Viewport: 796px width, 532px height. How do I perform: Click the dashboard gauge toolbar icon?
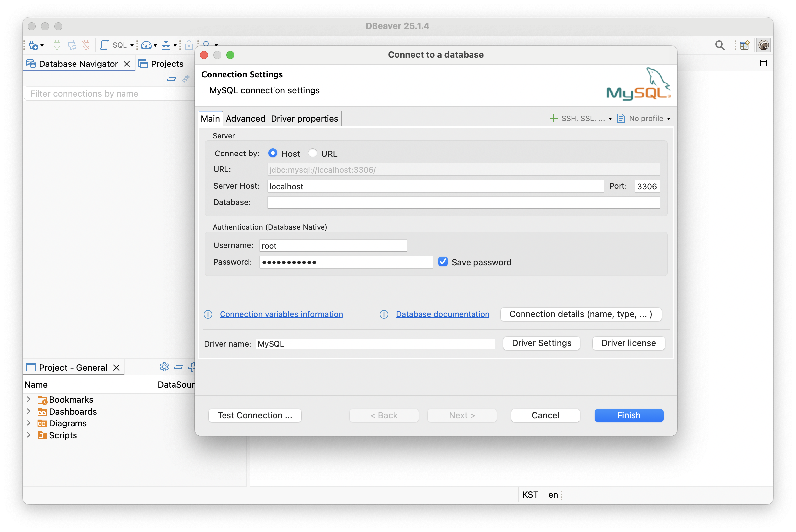click(146, 45)
